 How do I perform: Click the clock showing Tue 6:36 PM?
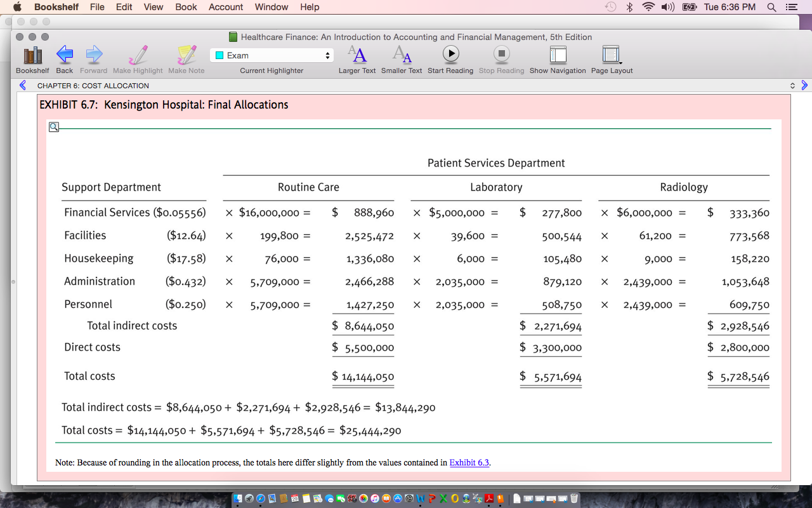pos(730,7)
